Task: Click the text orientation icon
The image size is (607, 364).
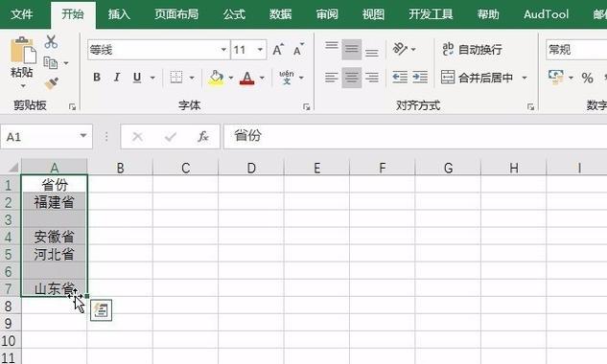Action: (x=400, y=49)
